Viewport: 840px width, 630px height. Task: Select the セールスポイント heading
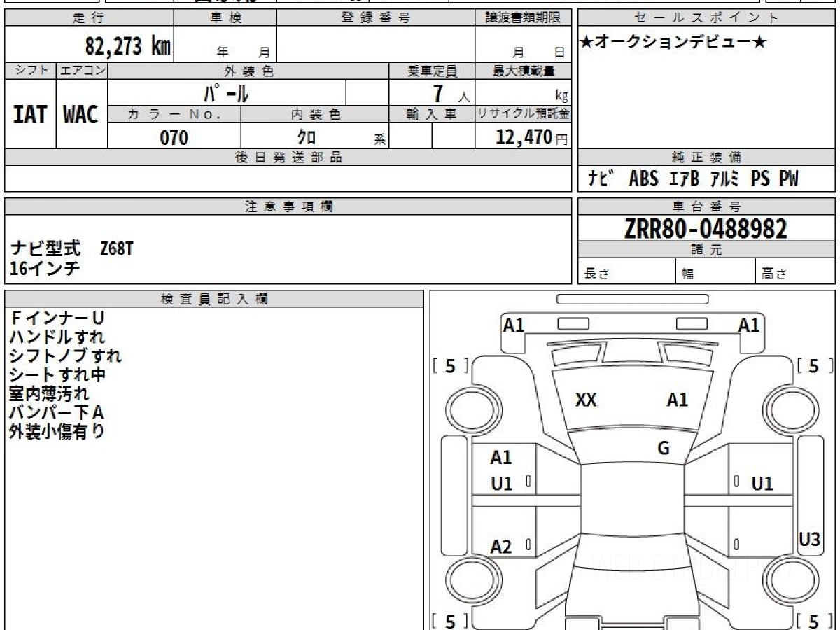[x=706, y=18]
